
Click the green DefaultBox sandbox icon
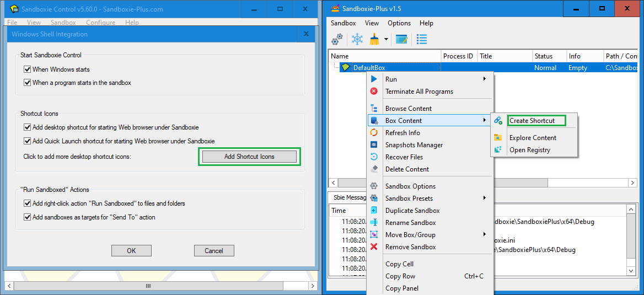click(346, 68)
